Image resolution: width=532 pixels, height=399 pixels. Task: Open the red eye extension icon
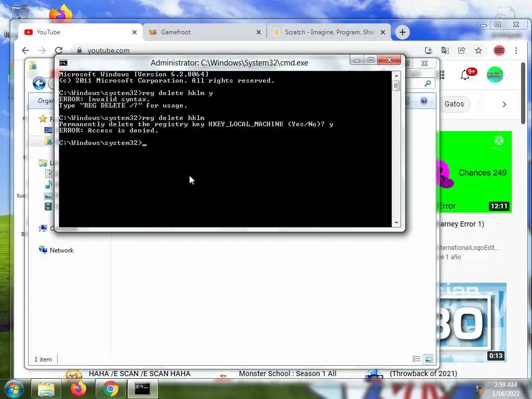click(x=499, y=50)
